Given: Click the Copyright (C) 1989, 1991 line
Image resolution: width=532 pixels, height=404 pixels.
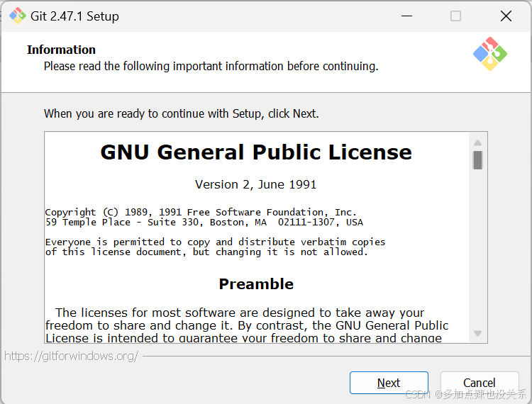Looking at the screenshot, I should click(201, 212).
